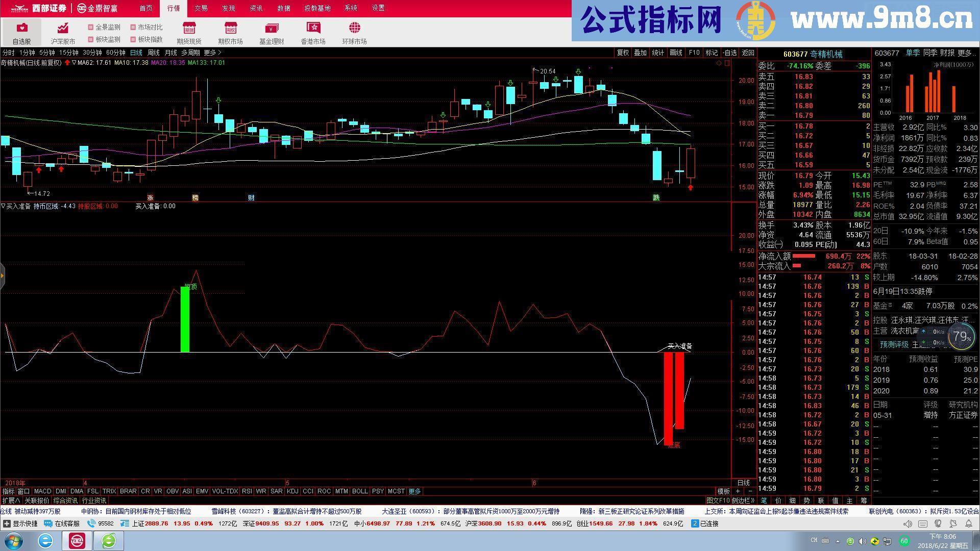Viewport: 980px width, 551px height.
Task: Click the 返回 back button
Action: (x=748, y=53)
